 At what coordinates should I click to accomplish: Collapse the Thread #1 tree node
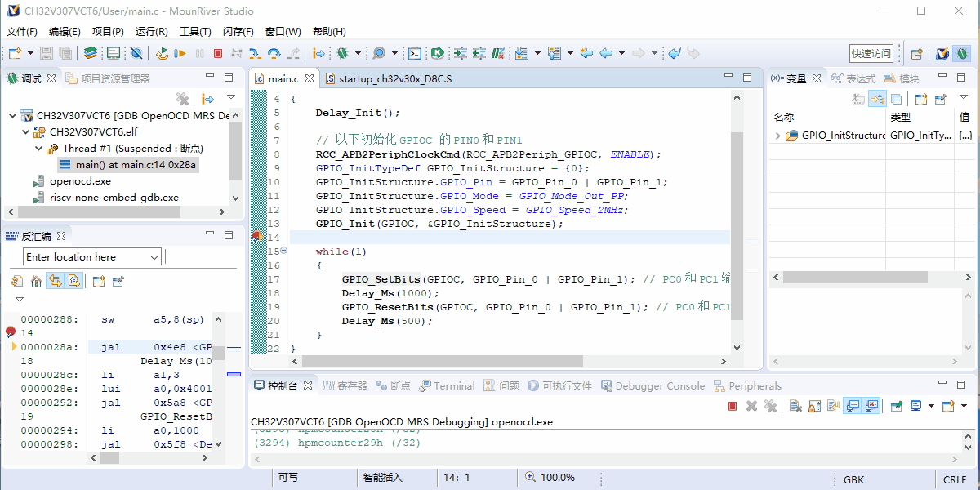40,149
